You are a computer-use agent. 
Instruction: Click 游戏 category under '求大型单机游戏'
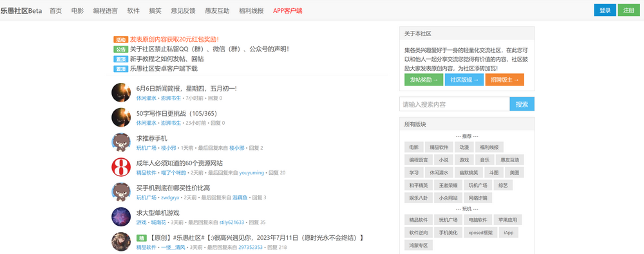(x=141, y=222)
